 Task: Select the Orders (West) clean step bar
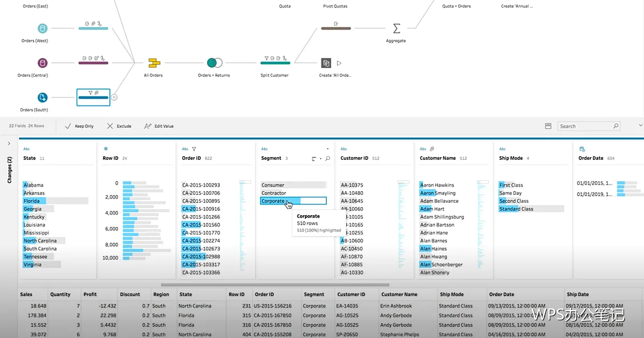[93, 28]
